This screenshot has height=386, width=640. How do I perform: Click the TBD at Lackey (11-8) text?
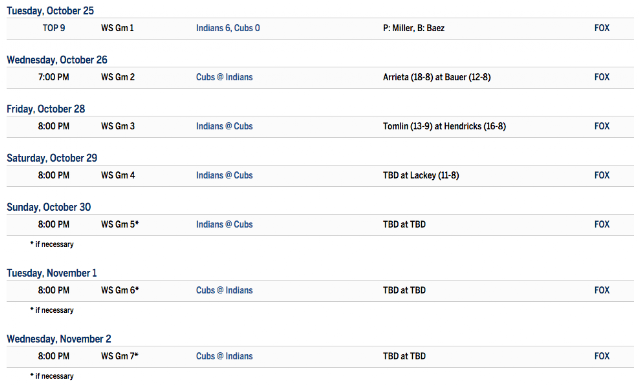coord(421,175)
